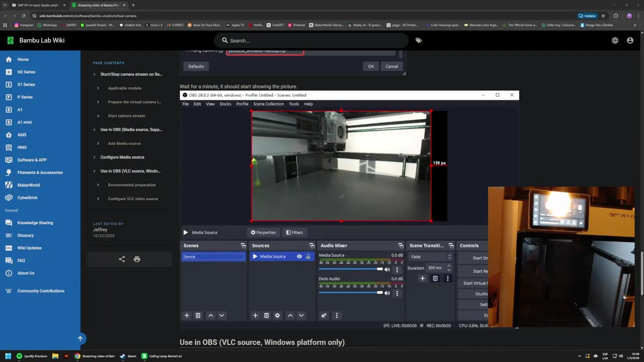Expand Use in OBS (VLC source) contents entry
This screenshot has width=644, height=362.
[x=94, y=171]
